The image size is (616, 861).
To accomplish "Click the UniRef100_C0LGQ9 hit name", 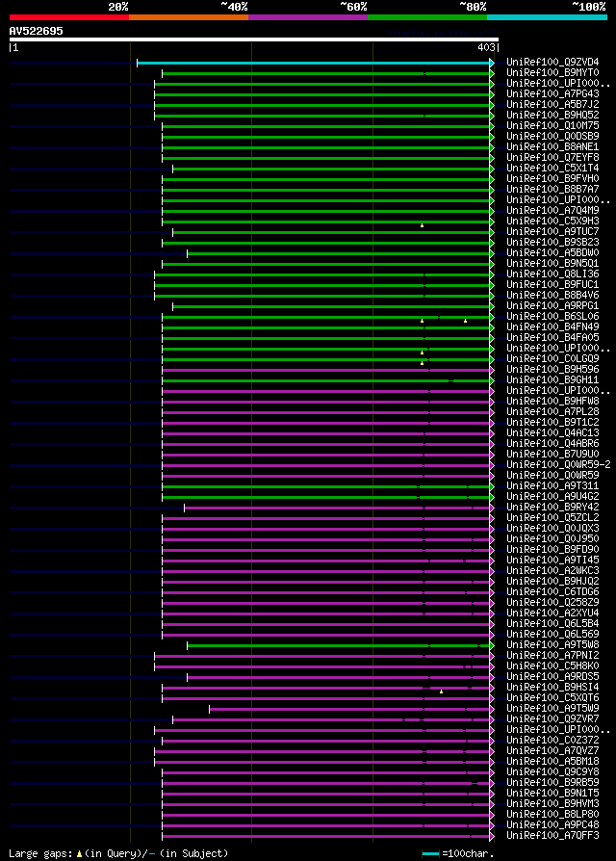I will click(552, 359).
